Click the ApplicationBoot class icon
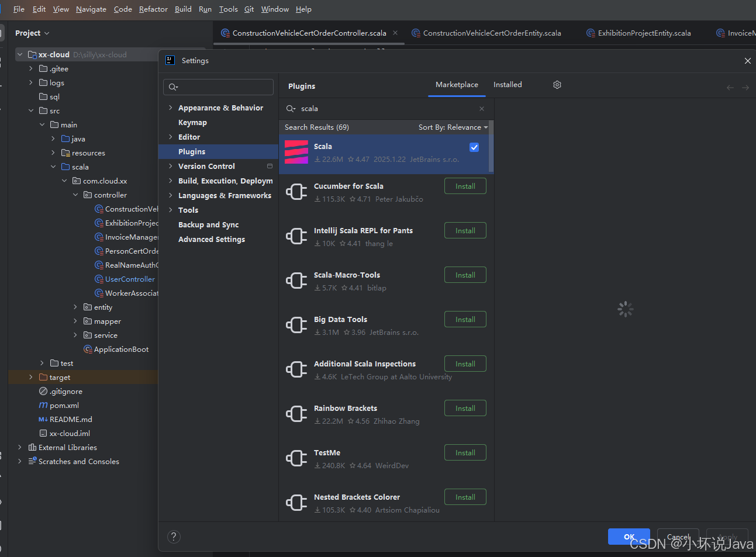Screen dimensions: 756x557 click(88, 349)
